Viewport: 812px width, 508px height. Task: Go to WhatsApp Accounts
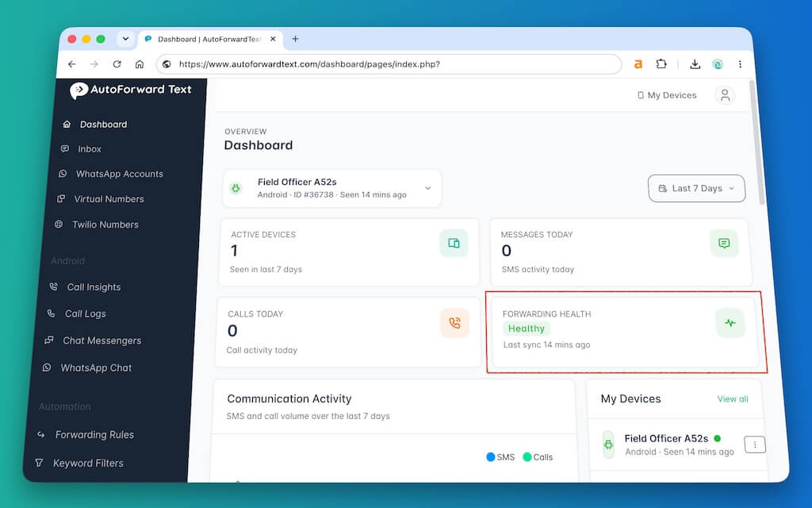pos(119,174)
